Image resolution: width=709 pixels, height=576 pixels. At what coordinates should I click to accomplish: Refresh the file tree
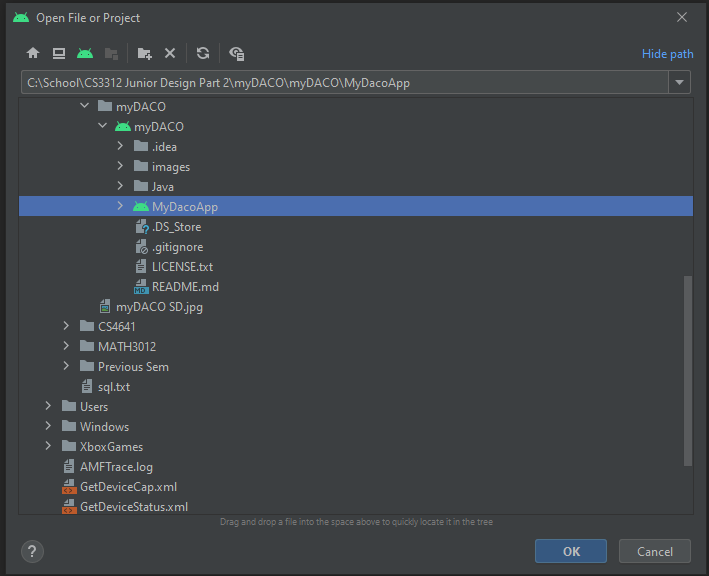click(203, 53)
